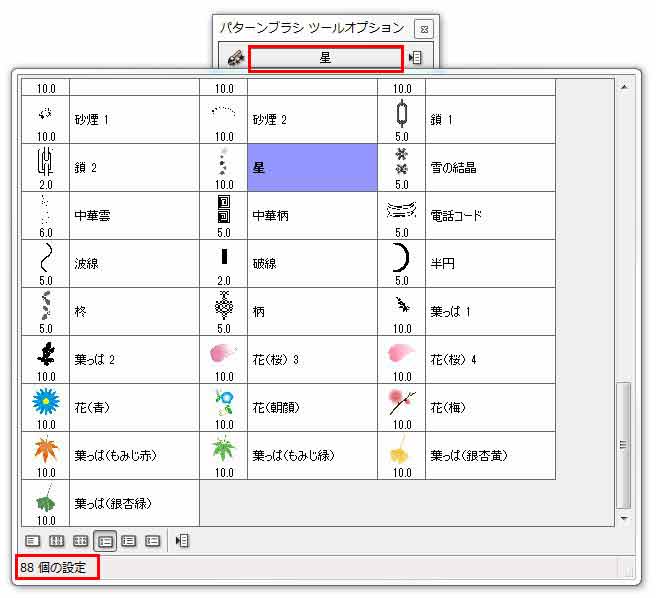This screenshot has width=656, height=598.
Task: Select the 鎖 2 chain pattern thumbnail
Action: (45, 162)
